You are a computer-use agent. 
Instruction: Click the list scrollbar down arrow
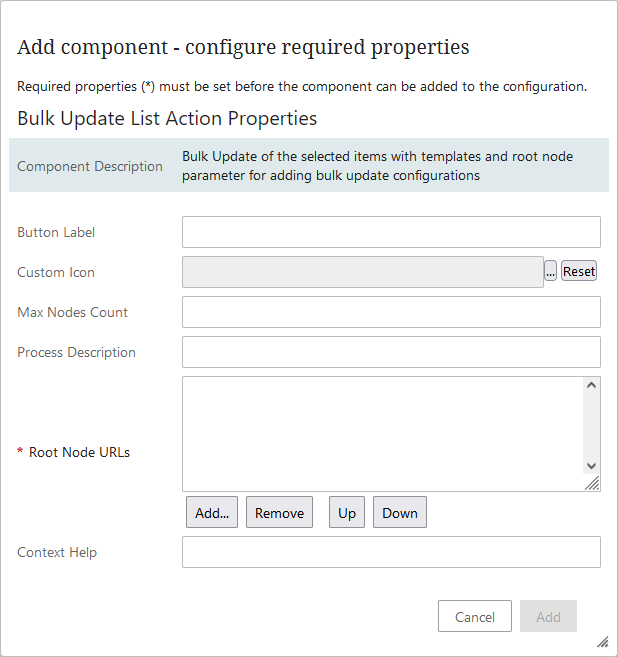tap(591, 466)
